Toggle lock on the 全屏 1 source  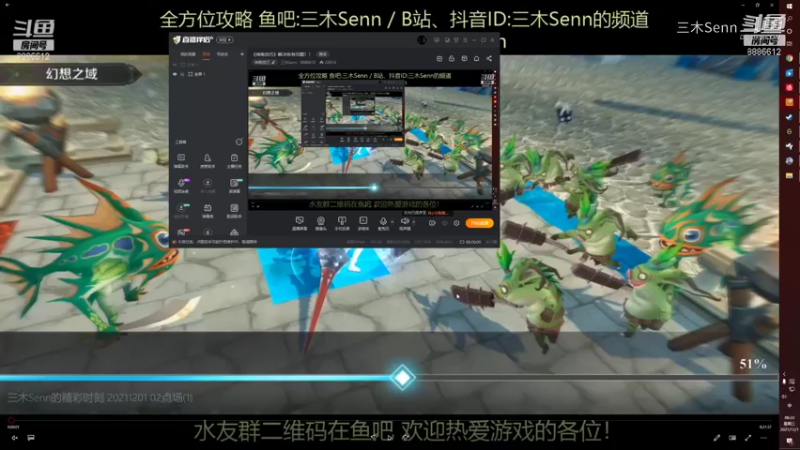(182, 74)
